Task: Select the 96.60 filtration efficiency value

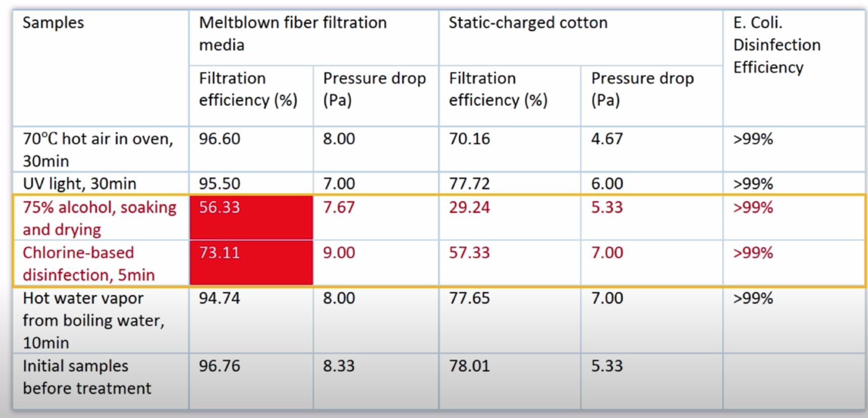Action: point(220,139)
